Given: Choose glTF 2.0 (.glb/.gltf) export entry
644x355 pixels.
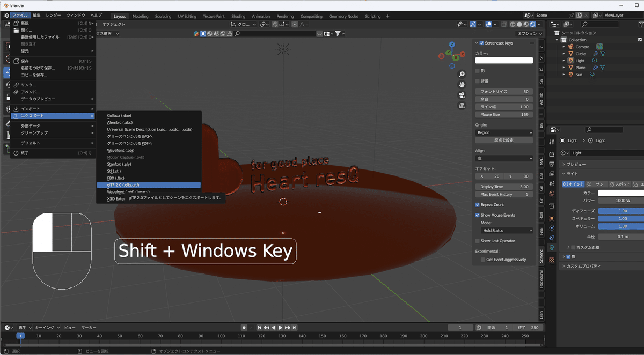Looking at the screenshot, I should pos(149,184).
